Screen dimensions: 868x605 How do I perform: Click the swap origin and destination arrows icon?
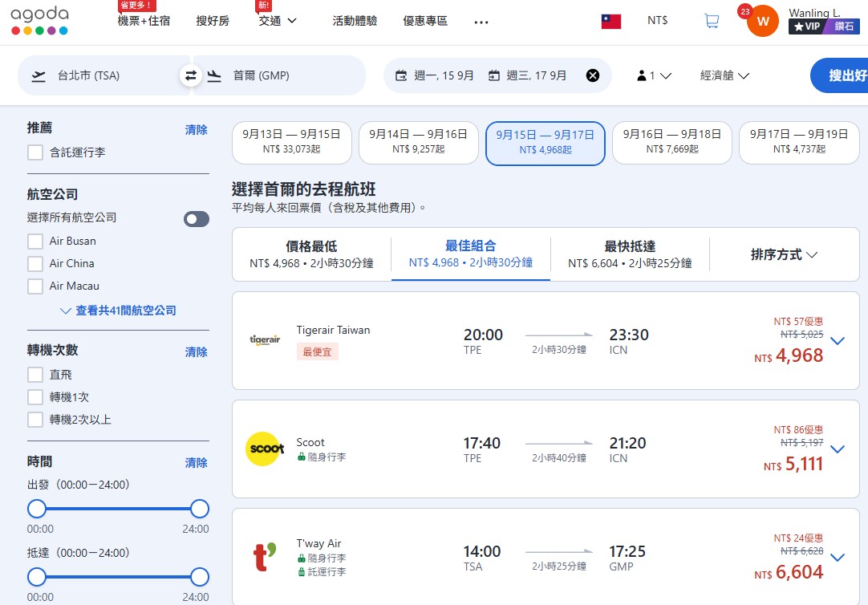coord(191,75)
